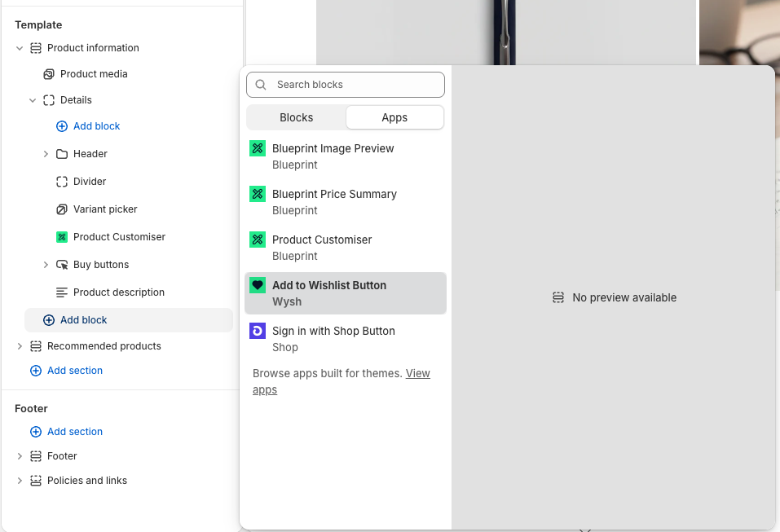Click the Footer heading text
This screenshot has height=532, width=780.
point(31,409)
